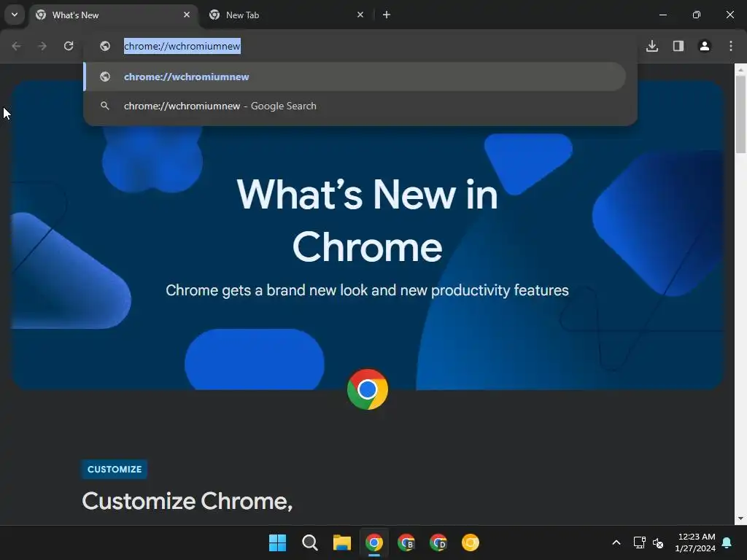
Task: Click the Chrome logo below the banner
Action: (368, 389)
